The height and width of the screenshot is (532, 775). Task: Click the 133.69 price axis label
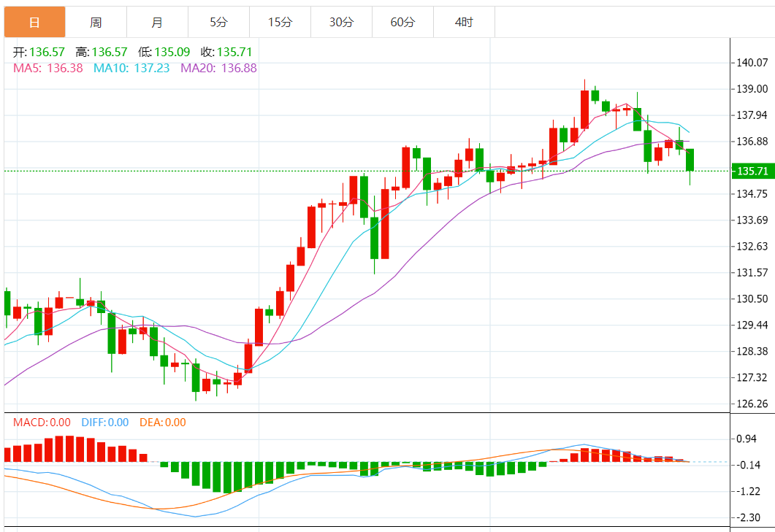752,220
